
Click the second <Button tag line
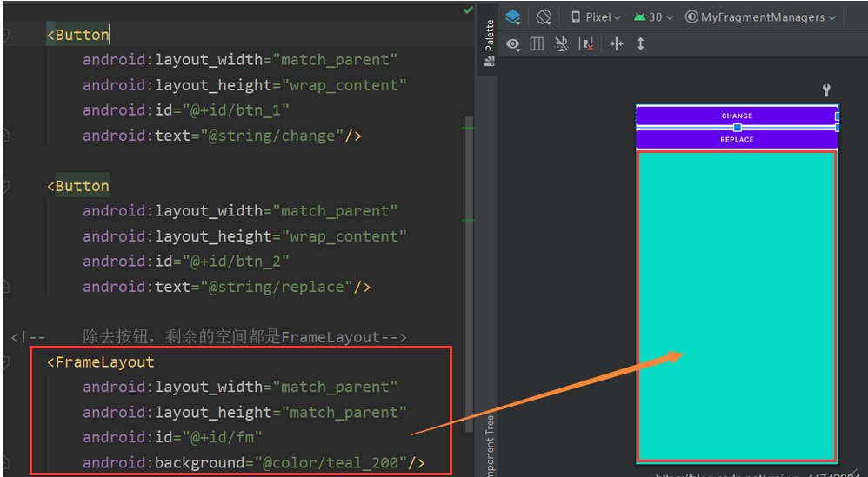(78, 186)
